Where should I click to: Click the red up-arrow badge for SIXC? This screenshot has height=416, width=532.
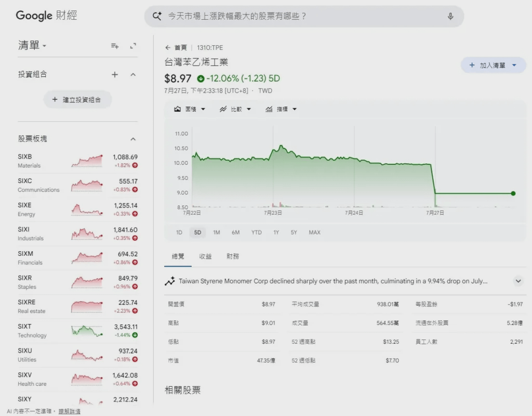coord(135,189)
